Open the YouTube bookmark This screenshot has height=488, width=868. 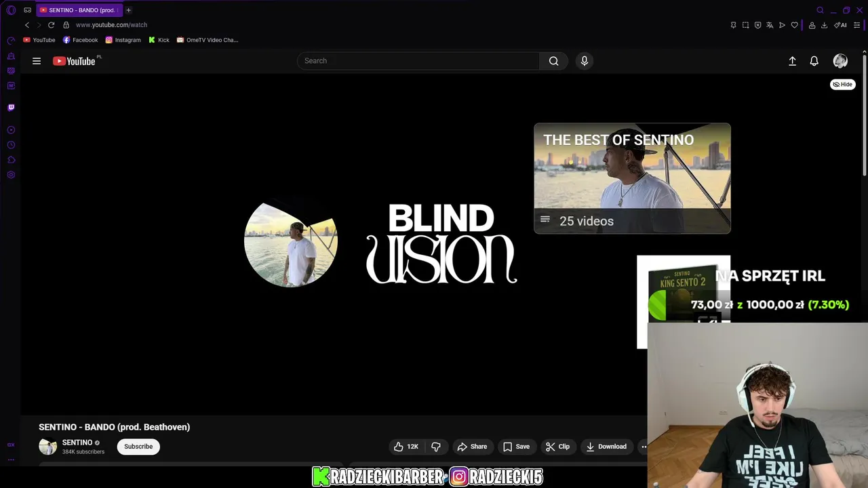click(x=39, y=40)
